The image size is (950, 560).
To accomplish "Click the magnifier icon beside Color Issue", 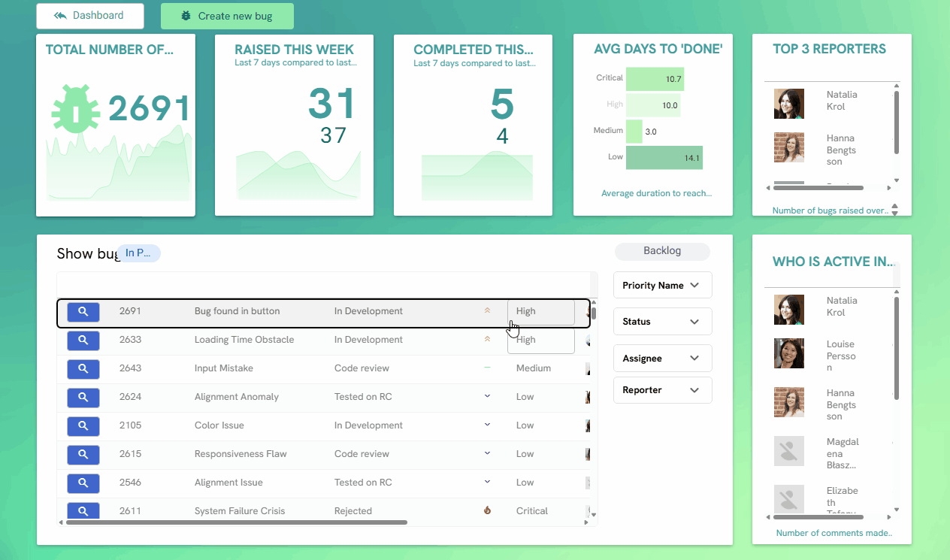I will 83,426.
